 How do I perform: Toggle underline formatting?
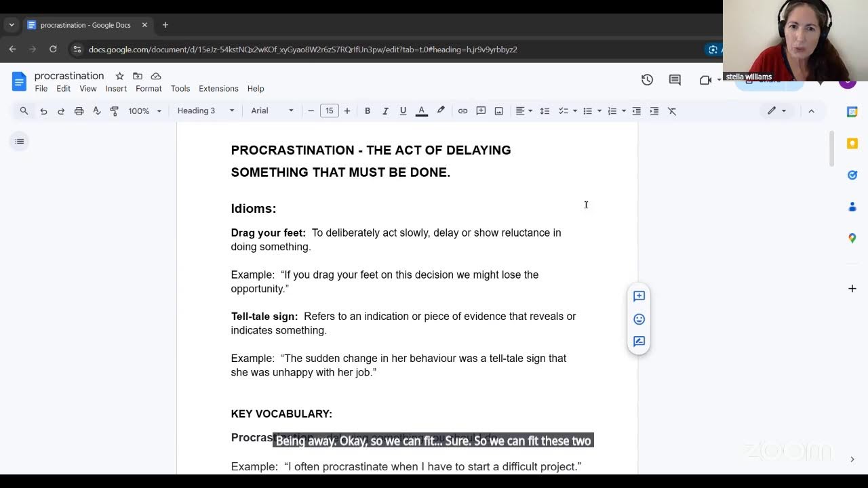[x=403, y=110]
